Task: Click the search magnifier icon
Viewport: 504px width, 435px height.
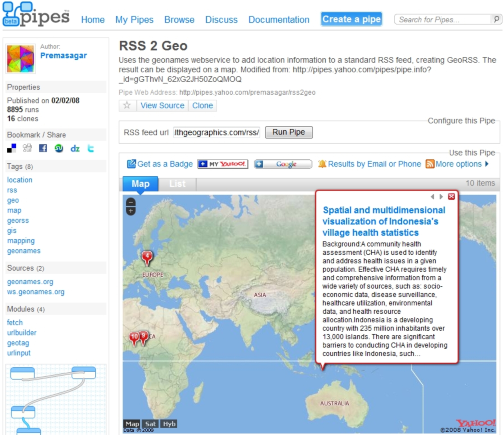Action: coord(496,19)
